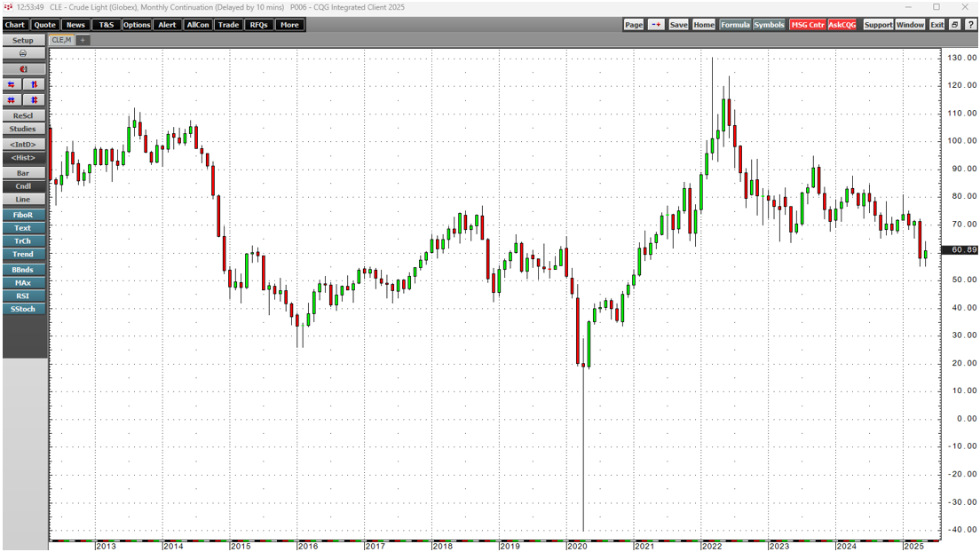Click the red euro symbol icon button
Viewport: 980px width, 552px height.
[x=23, y=68]
